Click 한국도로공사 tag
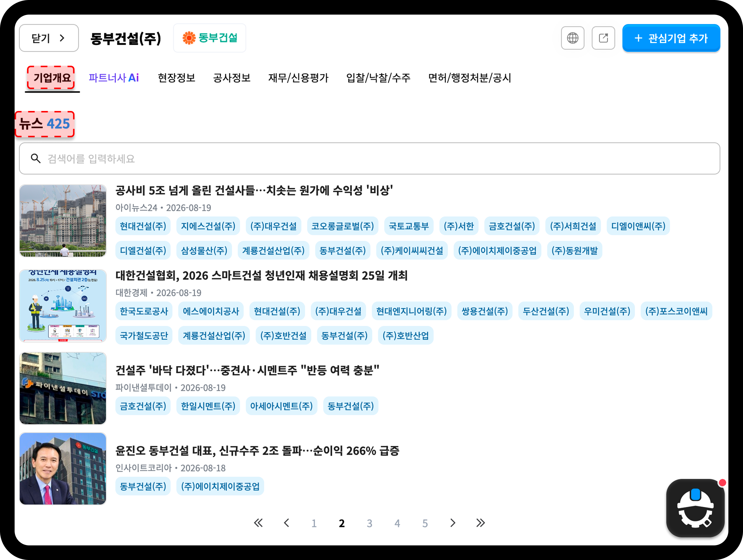The image size is (743, 560). (144, 311)
